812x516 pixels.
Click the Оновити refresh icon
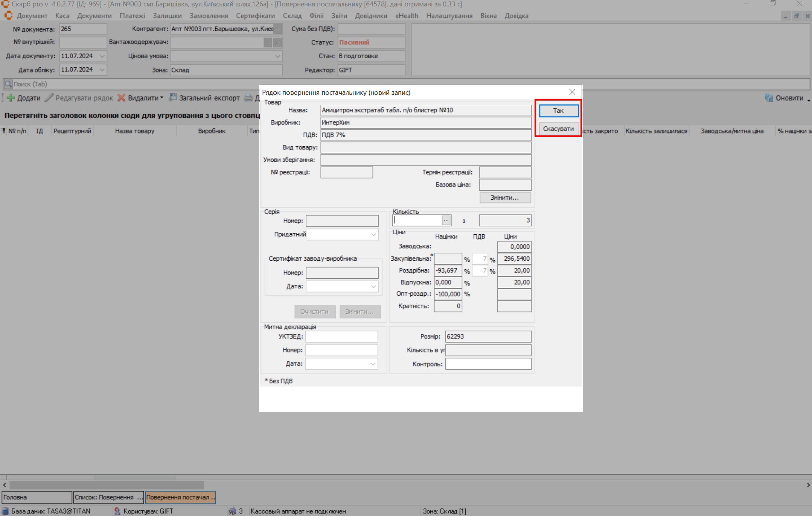point(769,98)
